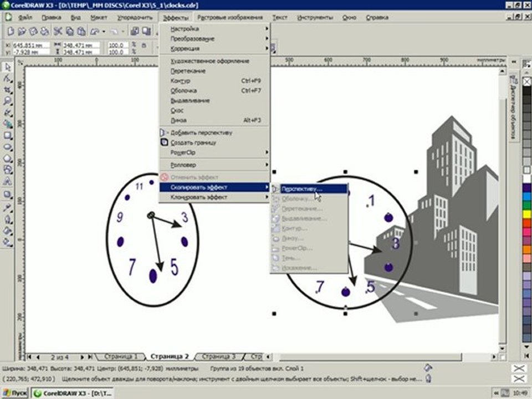Open the Файл menu
This screenshot has width=532, height=399.
[x=25, y=17]
